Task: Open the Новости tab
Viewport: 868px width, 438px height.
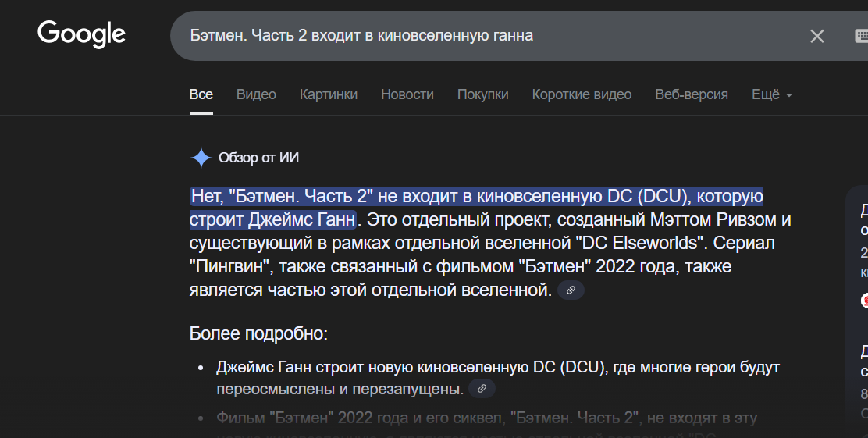Action: tap(407, 94)
